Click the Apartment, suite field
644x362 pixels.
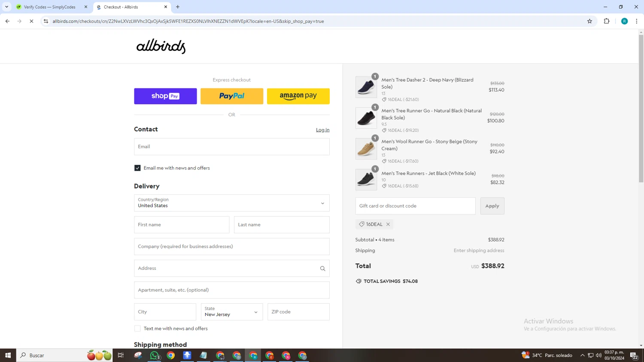(232, 290)
